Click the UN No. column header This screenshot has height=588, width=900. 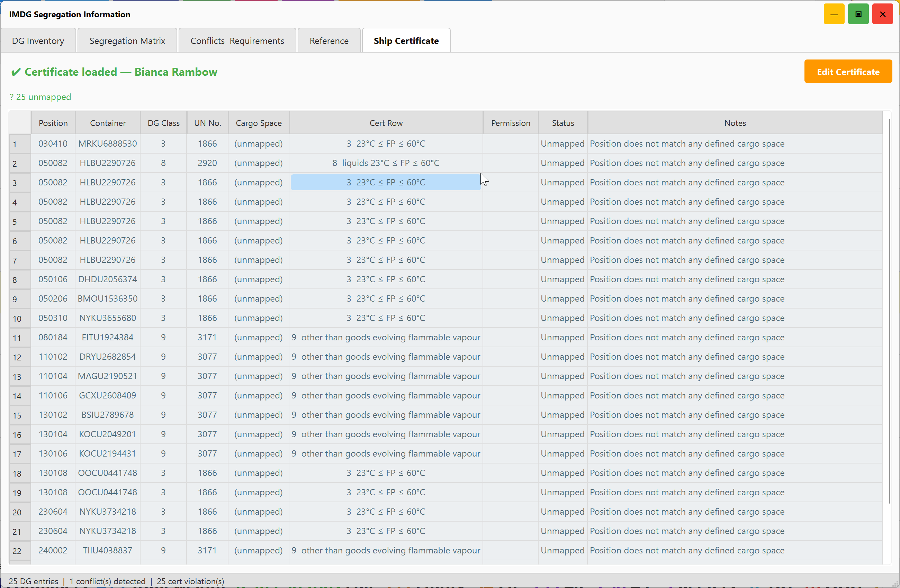208,123
